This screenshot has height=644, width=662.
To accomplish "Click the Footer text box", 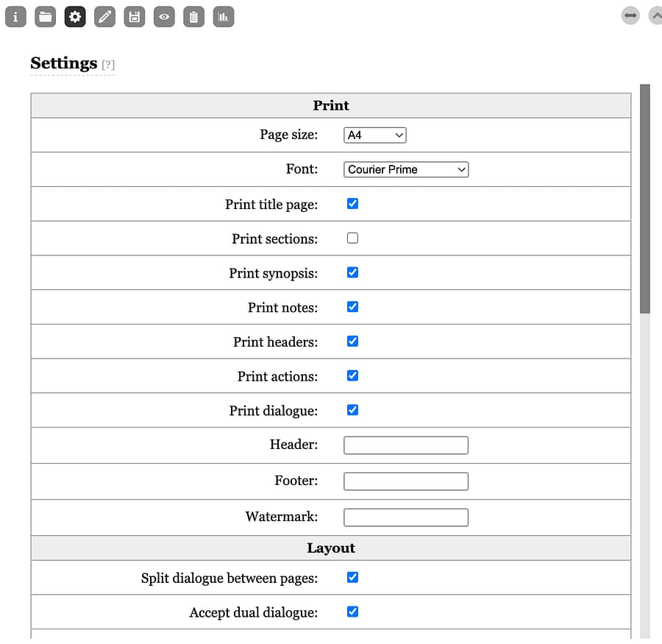I will click(406, 481).
